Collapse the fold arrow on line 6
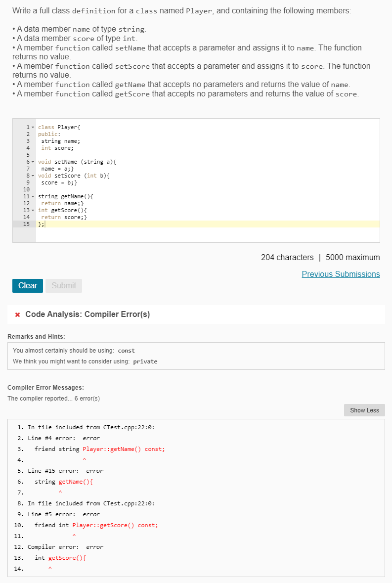 click(x=33, y=162)
